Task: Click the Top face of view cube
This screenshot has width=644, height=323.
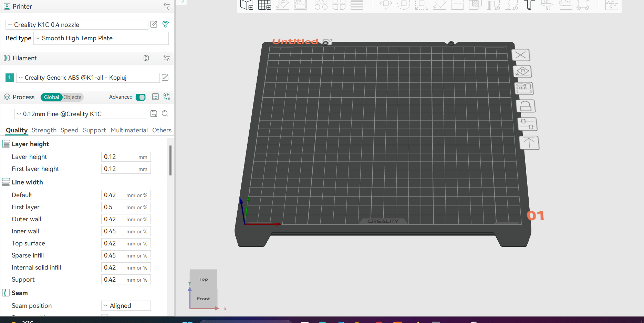Action: pos(203,279)
